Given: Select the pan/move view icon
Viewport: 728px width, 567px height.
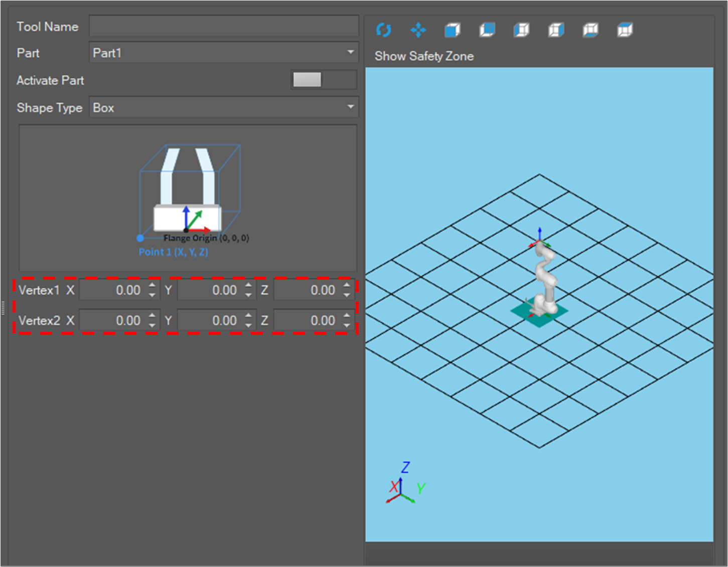Looking at the screenshot, I should [418, 30].
